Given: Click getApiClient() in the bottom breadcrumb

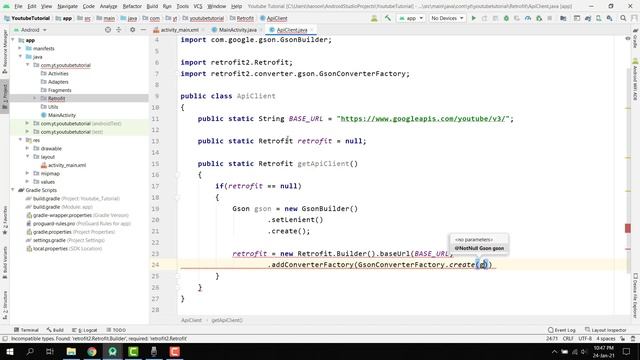Looking at the screenshot, I should (x=227, y=320).
